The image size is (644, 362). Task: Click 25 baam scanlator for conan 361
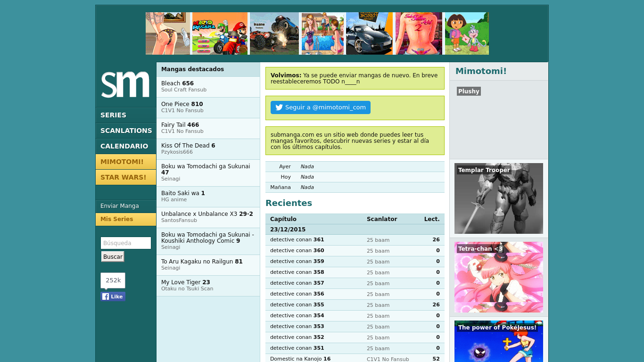pos(378,240)
